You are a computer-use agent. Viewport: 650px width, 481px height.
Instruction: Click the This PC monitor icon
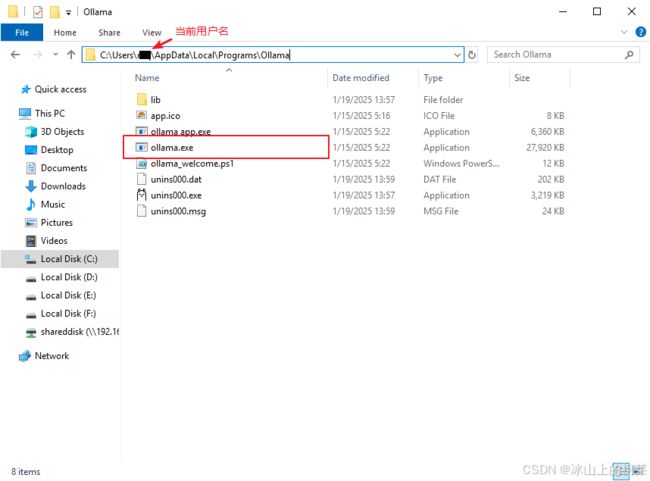(25, 113)
